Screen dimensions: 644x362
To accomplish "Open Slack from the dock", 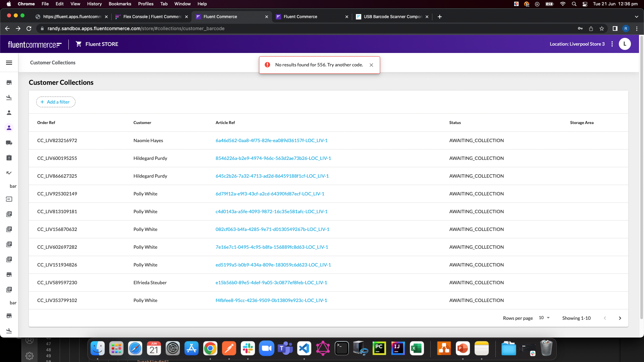I will [248, 349].
